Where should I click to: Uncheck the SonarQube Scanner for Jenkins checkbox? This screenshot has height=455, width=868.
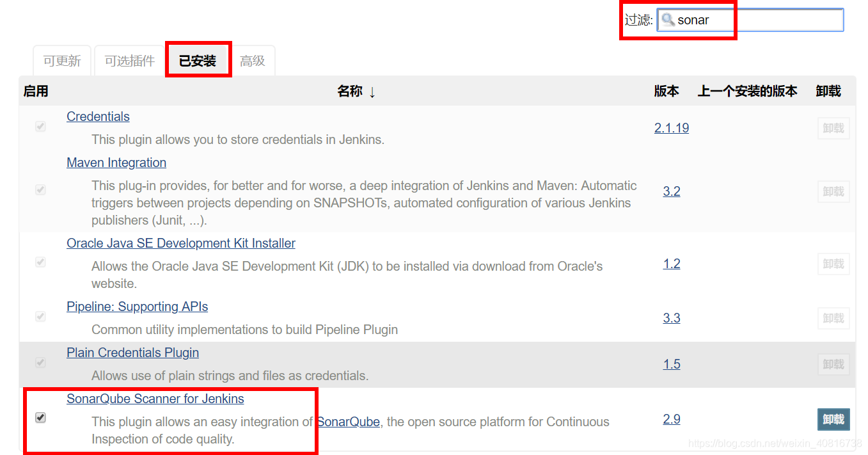[40, 418]
